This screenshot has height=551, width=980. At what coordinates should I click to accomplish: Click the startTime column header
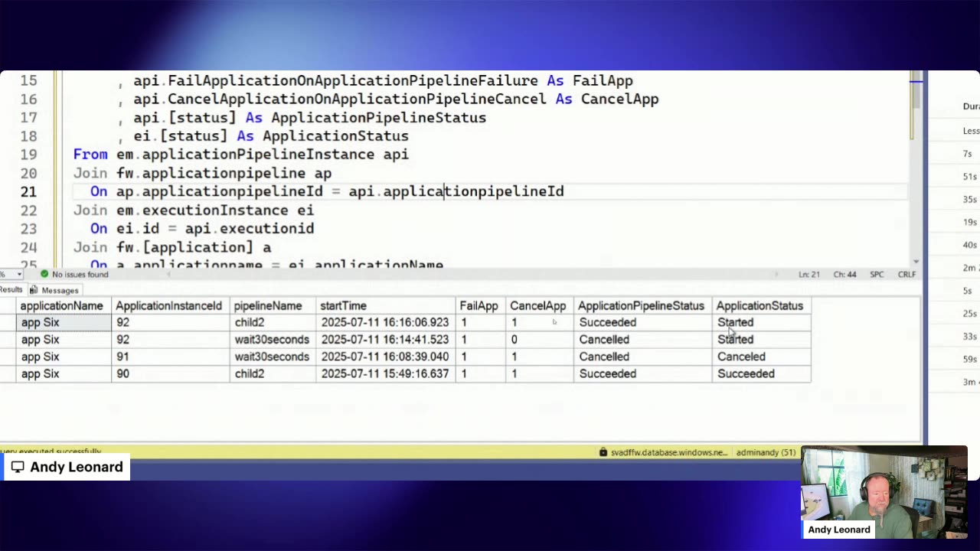(x=386, y=305)
